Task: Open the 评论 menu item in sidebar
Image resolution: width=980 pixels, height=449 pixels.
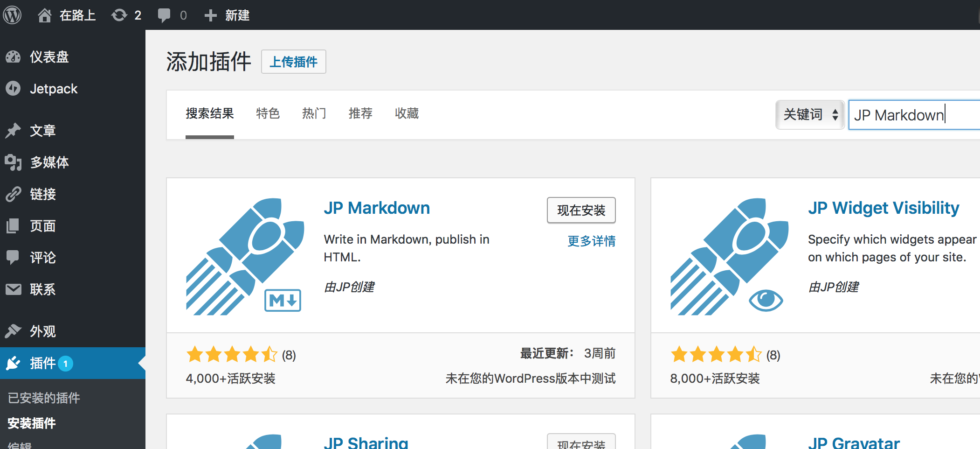Action: click(73, 258)
